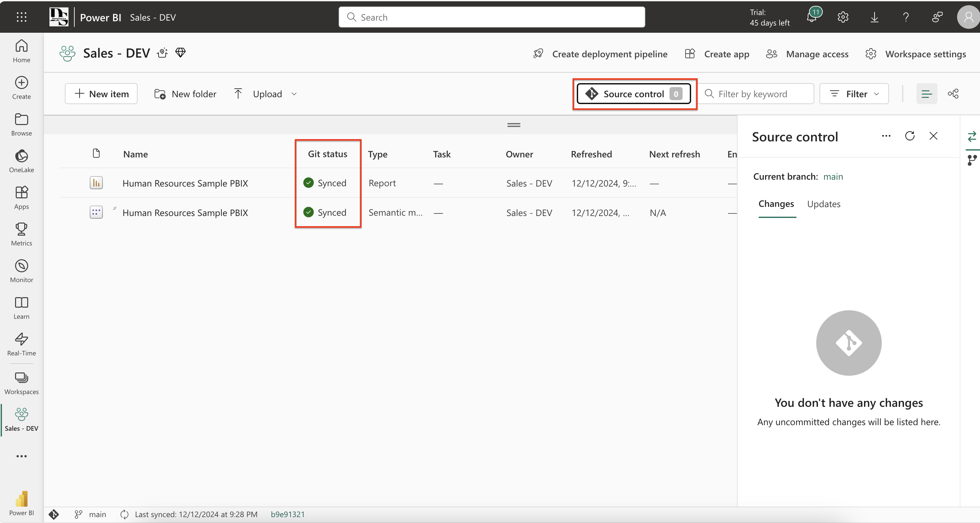980x523 pixels.
Task: Sort by the Owner column header
Action: [x=519, y=154]
